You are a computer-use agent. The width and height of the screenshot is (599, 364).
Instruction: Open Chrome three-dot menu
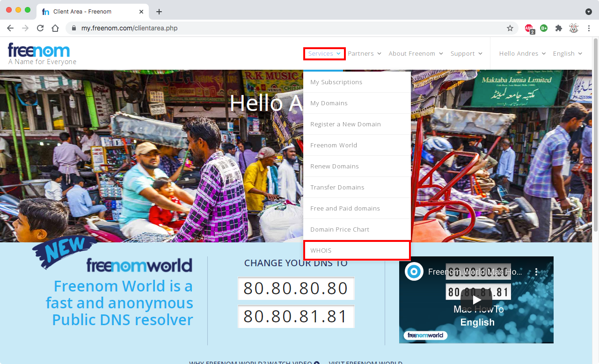pyautogui.click(x=589, y=28)
